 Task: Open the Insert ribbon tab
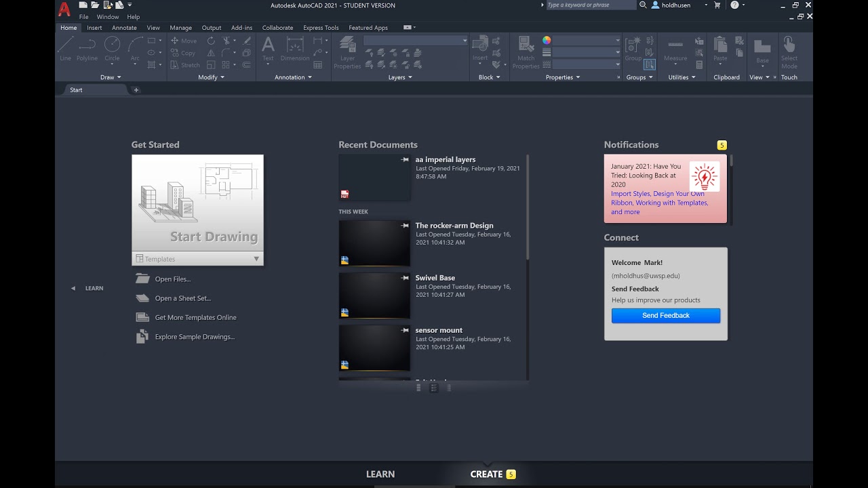[94, 28]
